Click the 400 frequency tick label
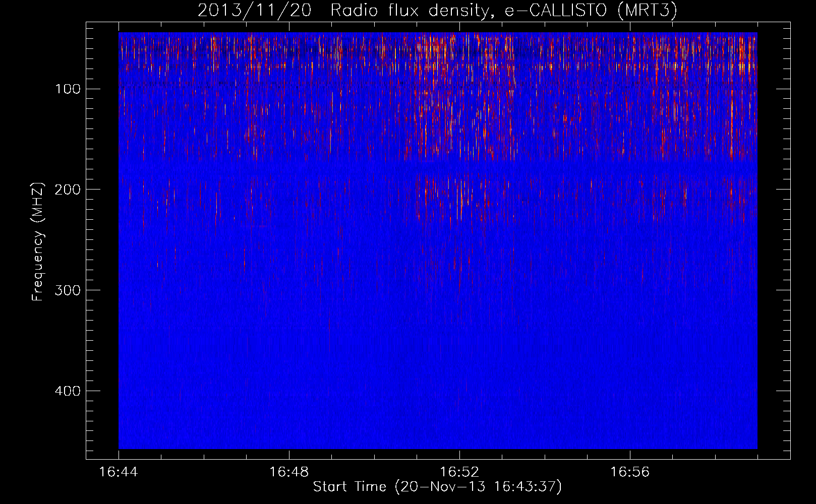Viewport: 816px width, 504px height. [x=67, y=391]
